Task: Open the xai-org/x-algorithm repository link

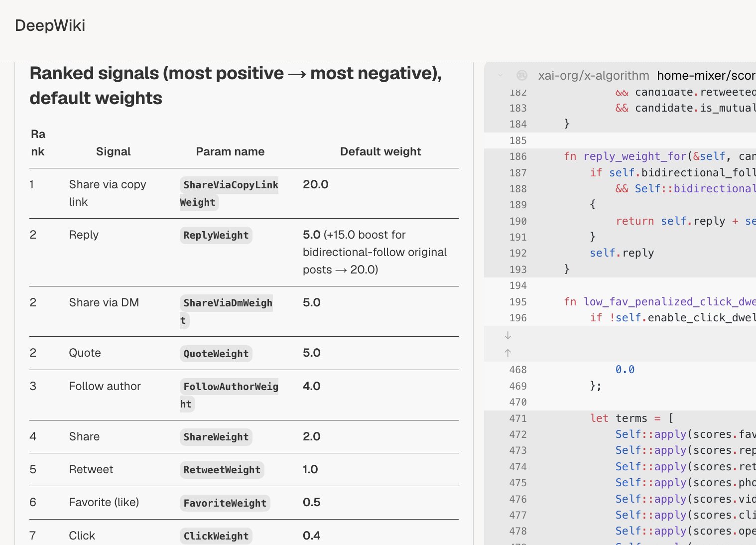Action: [594, 75]
